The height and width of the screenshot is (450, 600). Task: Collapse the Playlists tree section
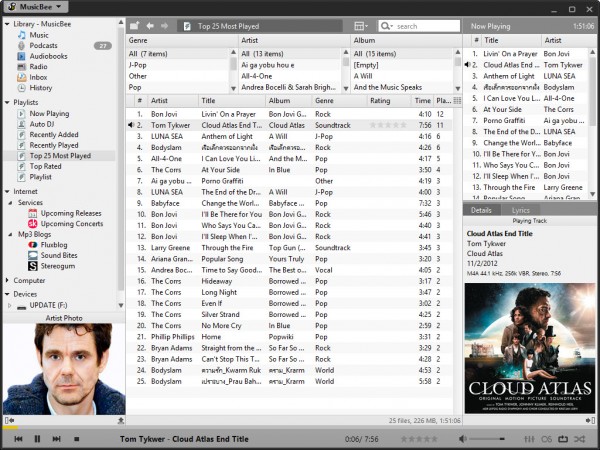(x=7, y=102)
